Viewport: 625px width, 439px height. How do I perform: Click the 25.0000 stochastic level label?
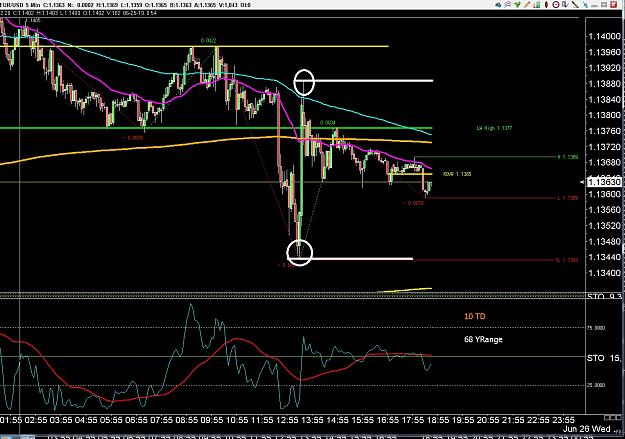pos(595,385)
